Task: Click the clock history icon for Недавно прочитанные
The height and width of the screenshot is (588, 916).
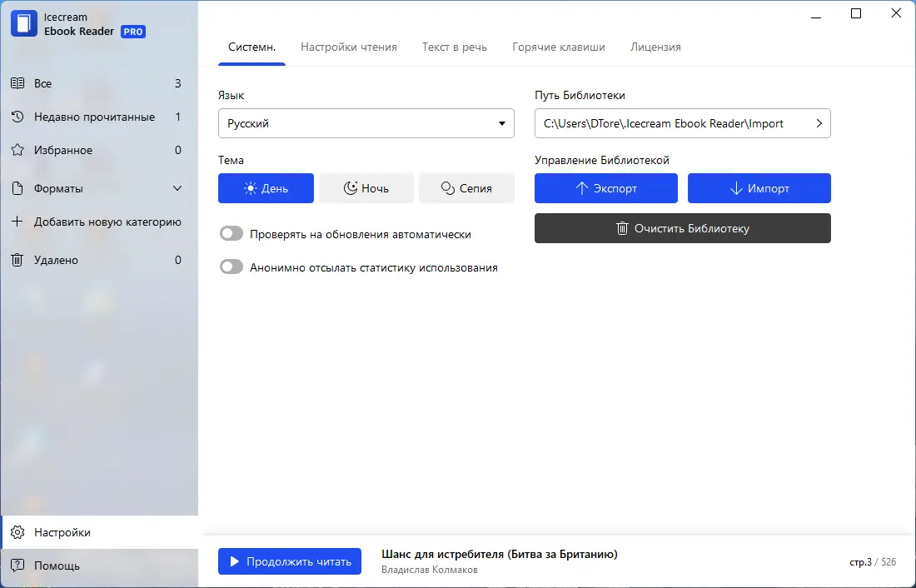Action: 17,117
